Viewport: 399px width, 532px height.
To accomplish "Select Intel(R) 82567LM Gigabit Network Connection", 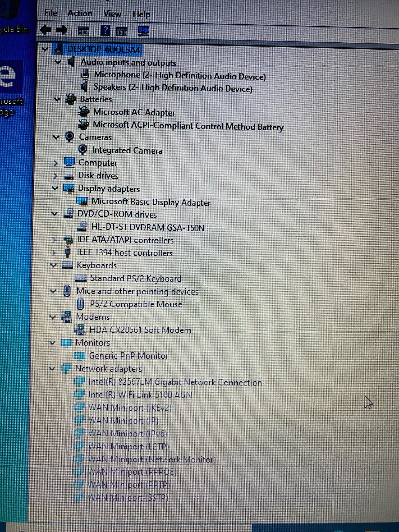I will pos(175,382).
